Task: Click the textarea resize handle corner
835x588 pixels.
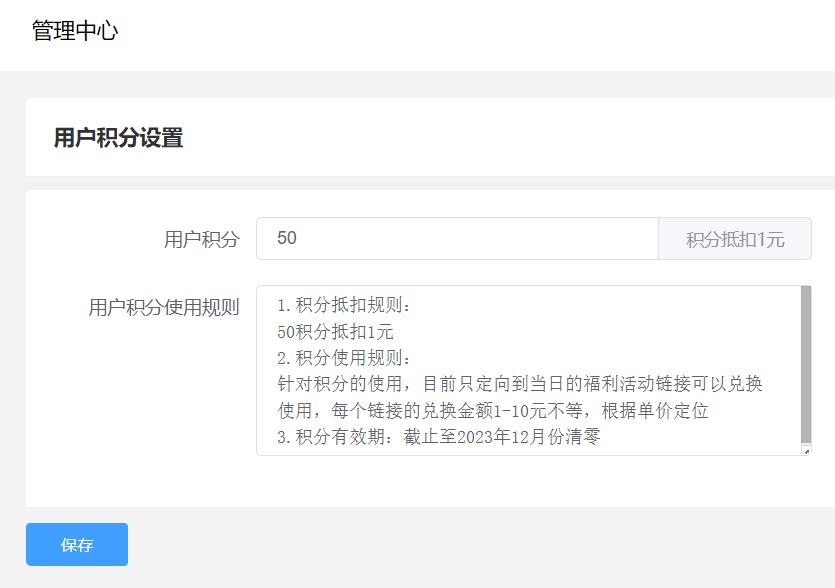Action: click(x=806, y=451)
